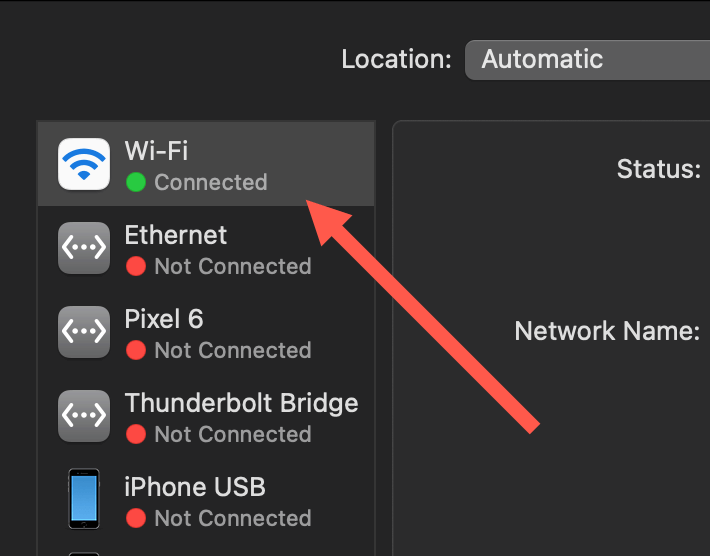Click the Pixel 6 interface icon
Image resolution: width=710 pixels, height=556 pixels.
[84, 332]
